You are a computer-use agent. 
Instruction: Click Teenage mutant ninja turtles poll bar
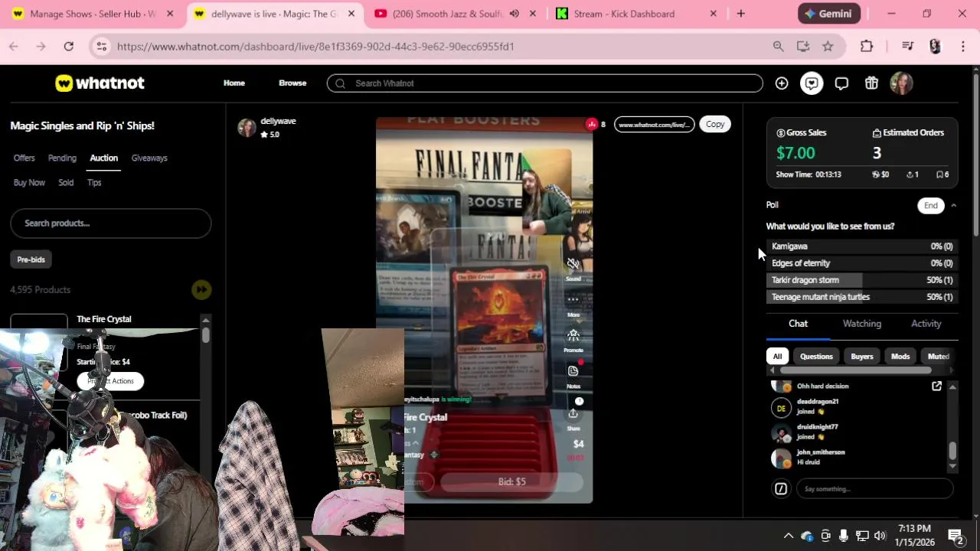(862, 297)
